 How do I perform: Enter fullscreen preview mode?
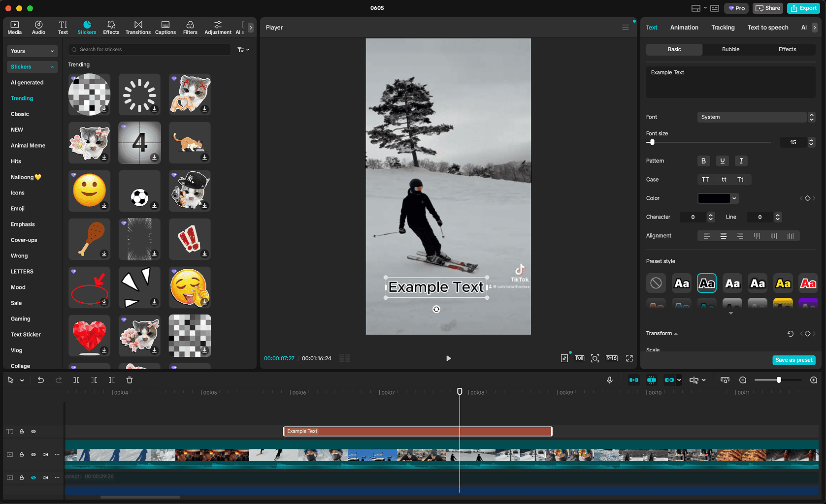pyautogui.click(x=629, y=358)
